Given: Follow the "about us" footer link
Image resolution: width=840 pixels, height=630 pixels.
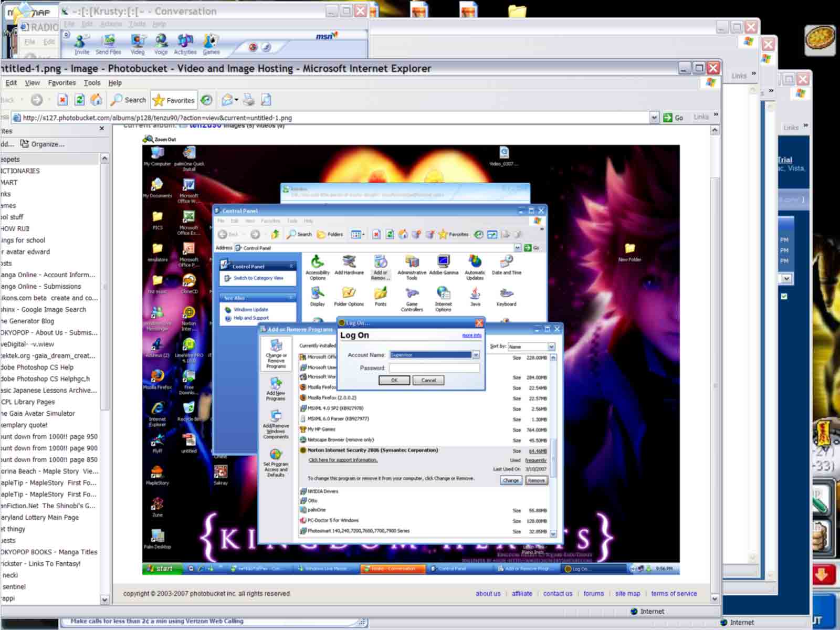Looking at the screenshot, I should pos(488,594).
